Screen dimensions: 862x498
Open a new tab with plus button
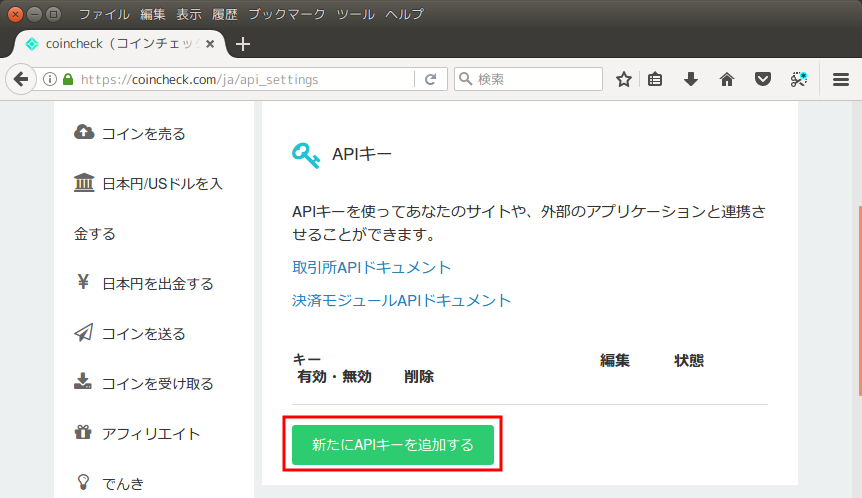click(x=243, y=44)
